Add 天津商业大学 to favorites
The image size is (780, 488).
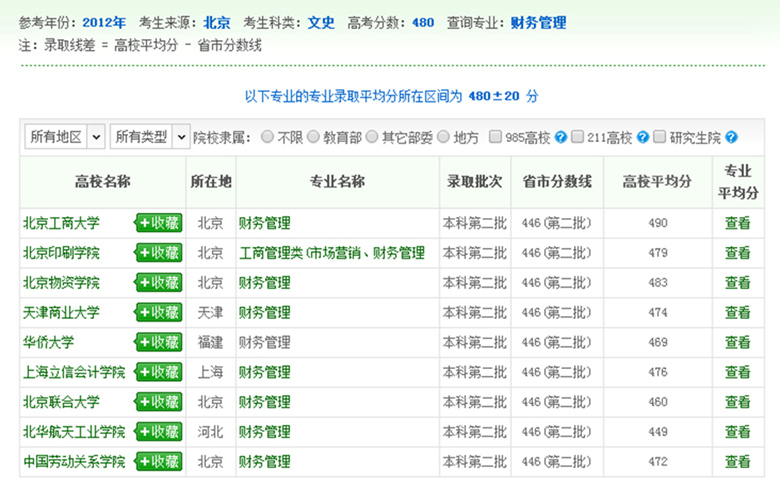158,312
